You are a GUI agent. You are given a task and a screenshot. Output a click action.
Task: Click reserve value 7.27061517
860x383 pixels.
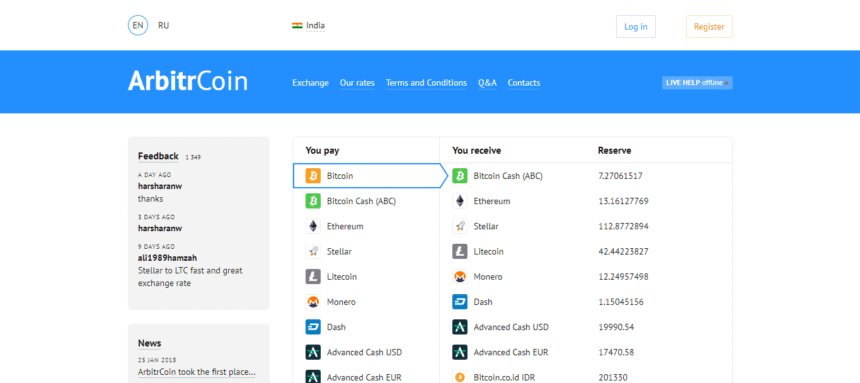pyautogui.click(x=620, y=176)
